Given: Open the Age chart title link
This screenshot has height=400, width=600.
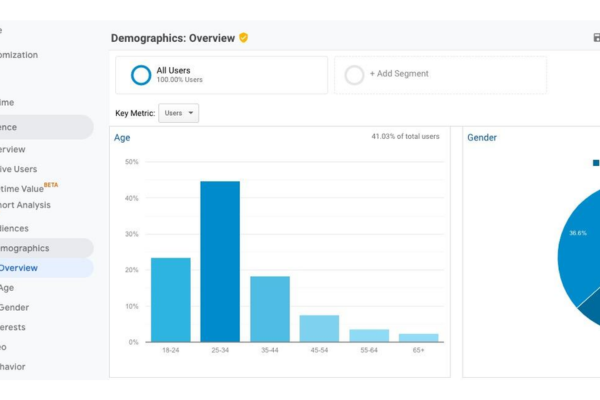Looking at the screenshot, I should (122, 138).
